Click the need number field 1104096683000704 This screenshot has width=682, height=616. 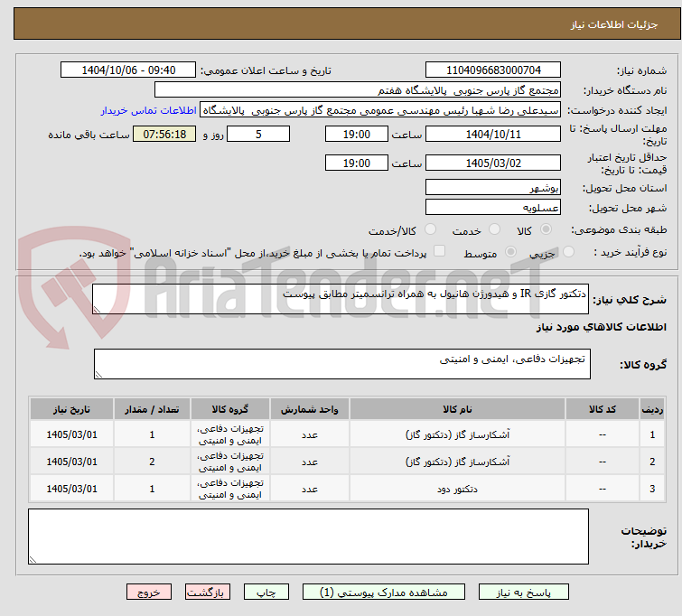click(493, 70)
